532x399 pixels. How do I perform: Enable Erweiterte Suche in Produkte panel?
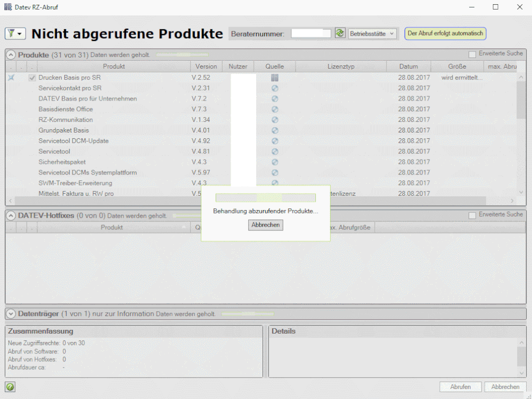(x=472, y=55)
